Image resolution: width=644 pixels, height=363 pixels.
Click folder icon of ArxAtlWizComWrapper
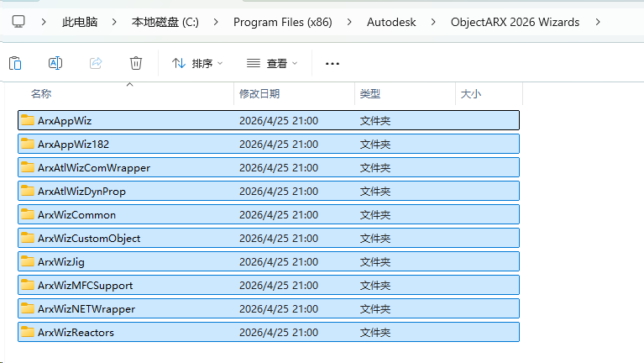(28, 167)
